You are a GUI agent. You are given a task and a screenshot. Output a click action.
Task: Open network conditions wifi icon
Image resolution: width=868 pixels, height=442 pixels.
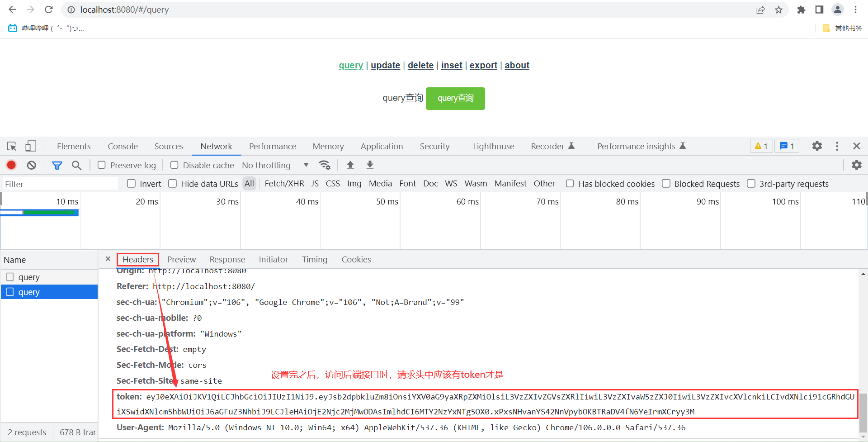325,165
